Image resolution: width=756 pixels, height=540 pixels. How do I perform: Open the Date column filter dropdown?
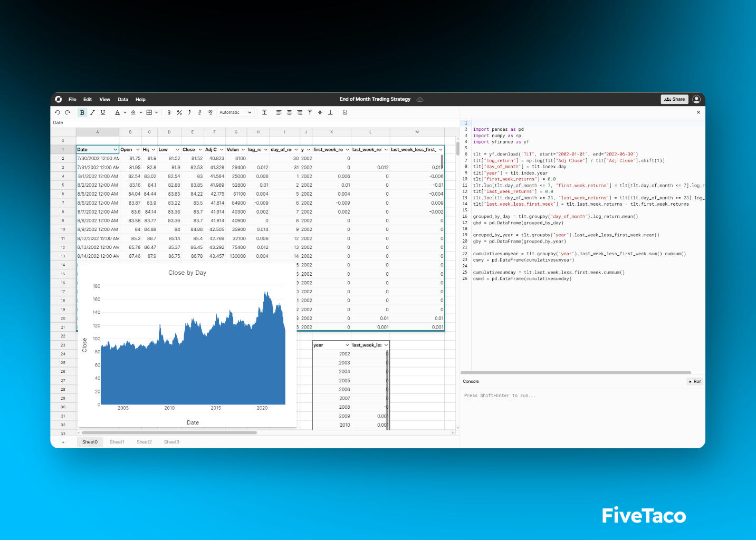coord(115,150)
